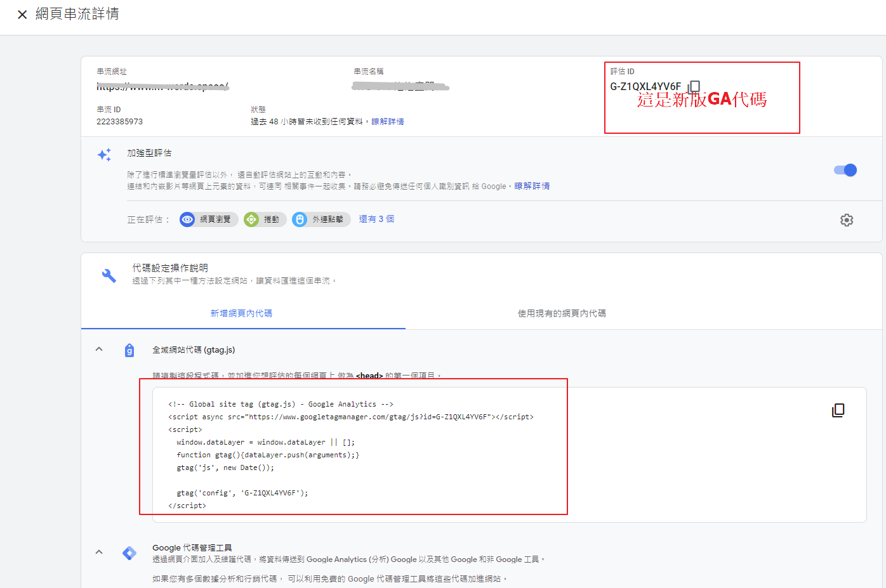This screenshot has height=588, width=886.
Task: Click the Google 代碼管理工具 heading
Action: point(192,547)
